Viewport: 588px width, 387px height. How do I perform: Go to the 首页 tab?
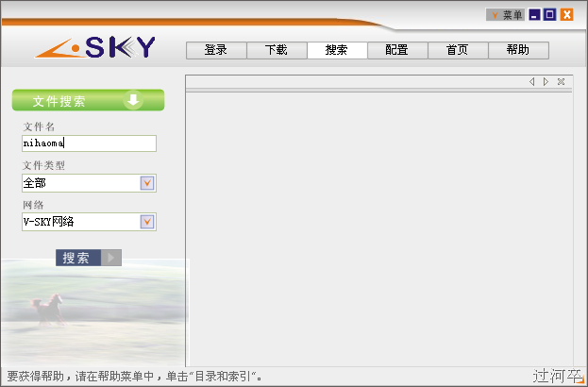click(458, 50)
